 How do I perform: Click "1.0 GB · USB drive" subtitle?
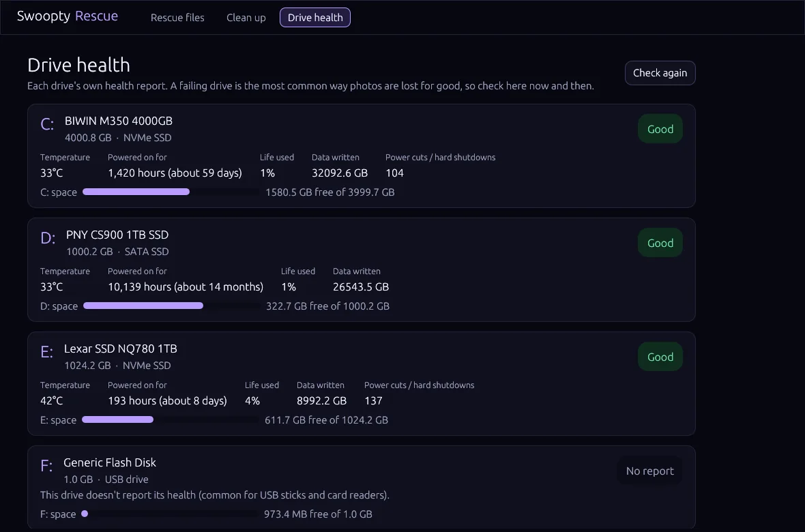click(x=106, y=479)
